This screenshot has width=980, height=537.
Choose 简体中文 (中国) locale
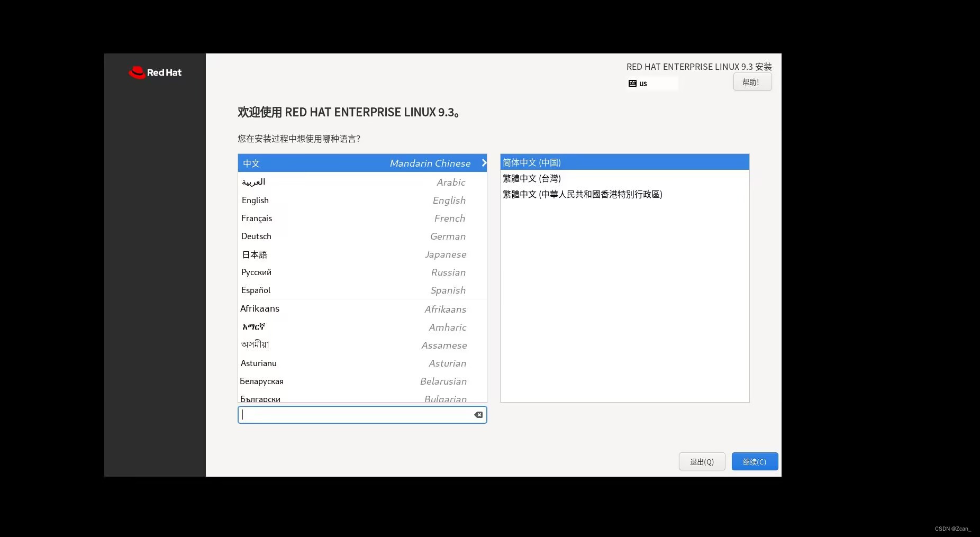[x=625, y=162]
